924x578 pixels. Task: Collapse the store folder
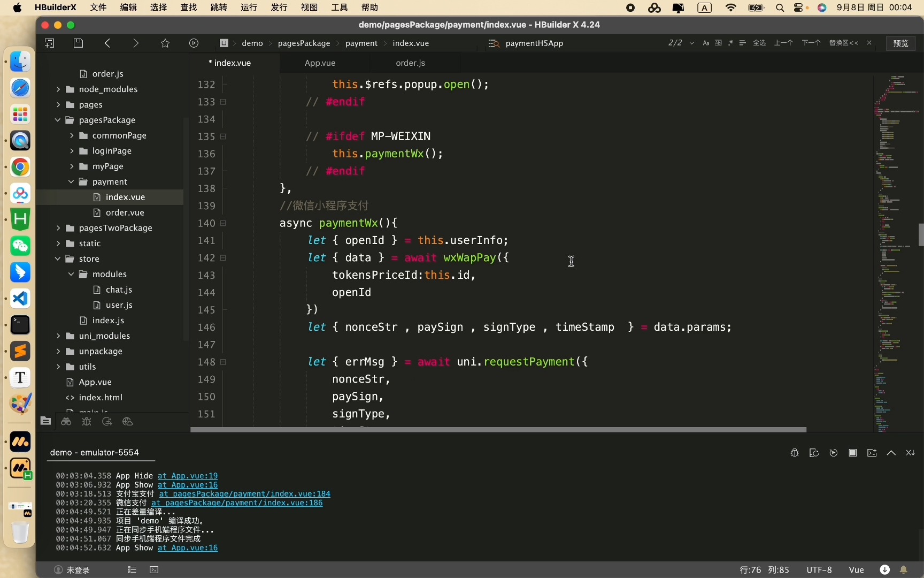point(58,258)
